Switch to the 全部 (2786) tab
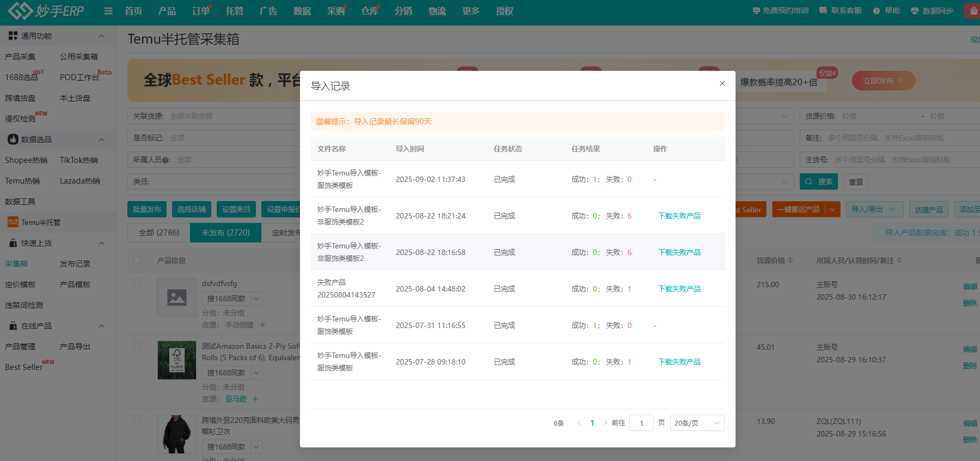The width and height of the screenshot is (980, 461). coord(159,233)
